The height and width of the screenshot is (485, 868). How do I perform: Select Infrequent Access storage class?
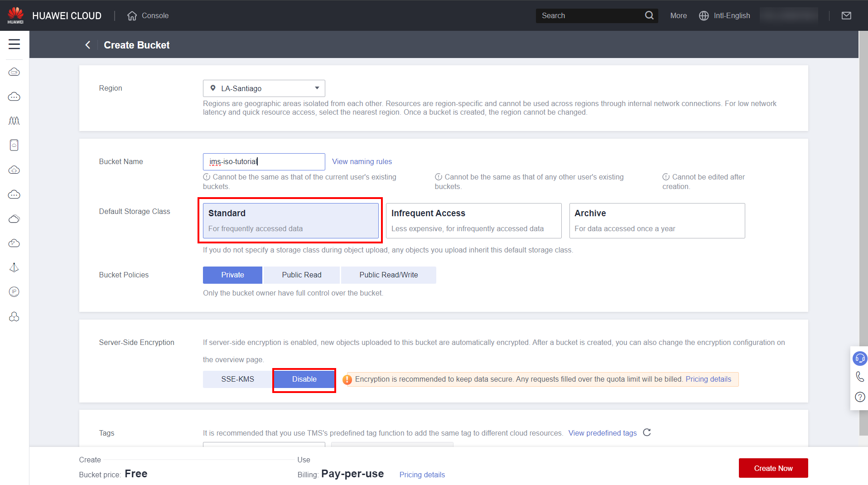point(473,221)
